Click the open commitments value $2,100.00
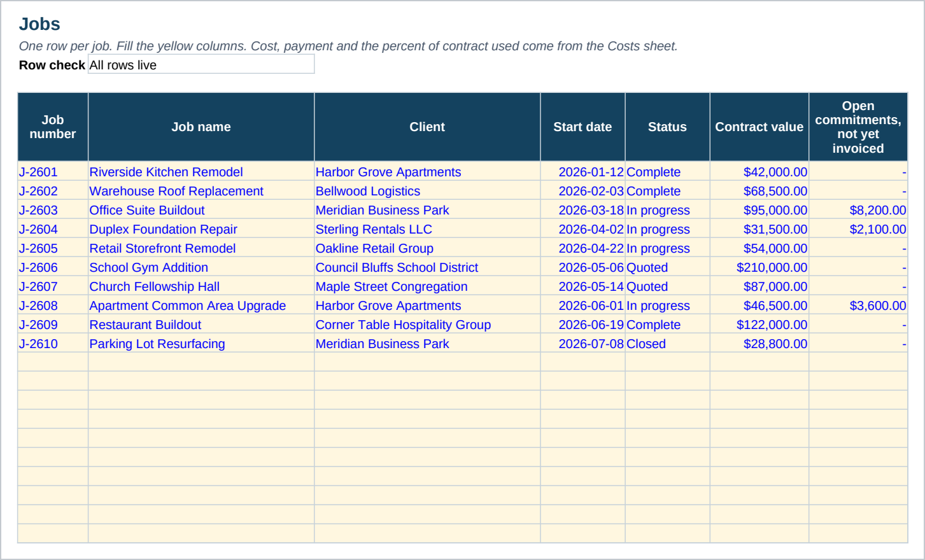The width and height of the screenshot is (925, 560). pyautogui.click(x=858, y=229)
